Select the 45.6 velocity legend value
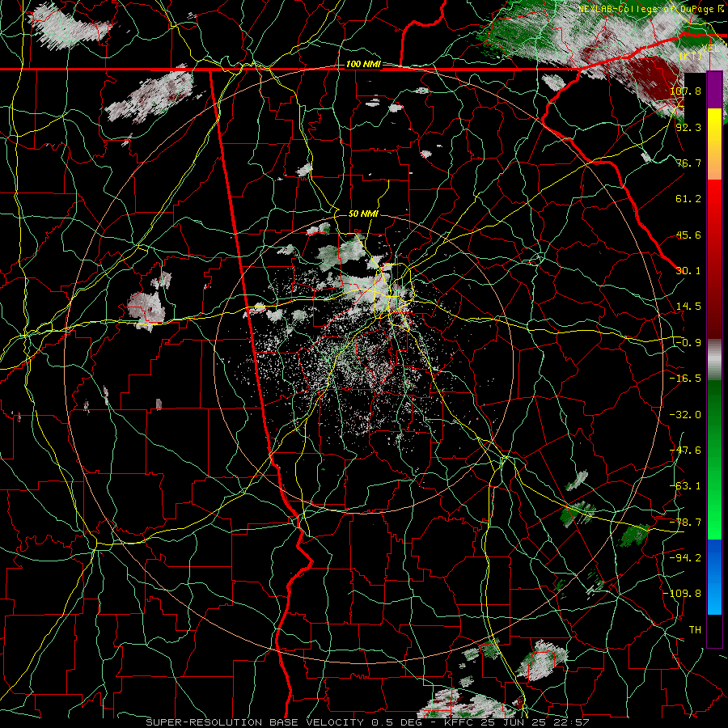 tap(688, 235)
